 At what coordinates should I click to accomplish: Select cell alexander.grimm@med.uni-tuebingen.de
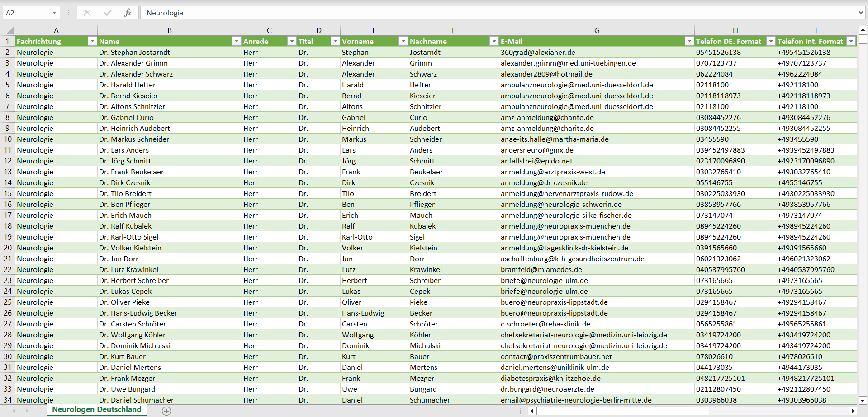tap(597, 63)
